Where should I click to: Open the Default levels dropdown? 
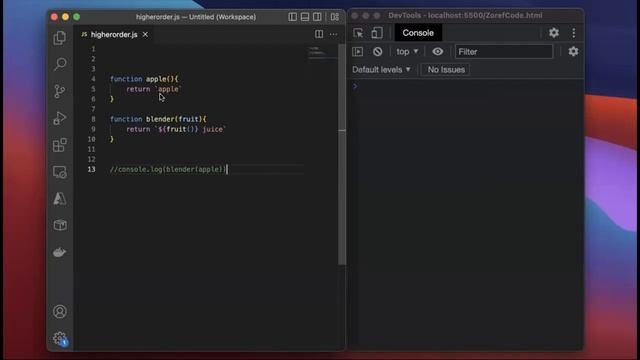(x=381, y=70)
